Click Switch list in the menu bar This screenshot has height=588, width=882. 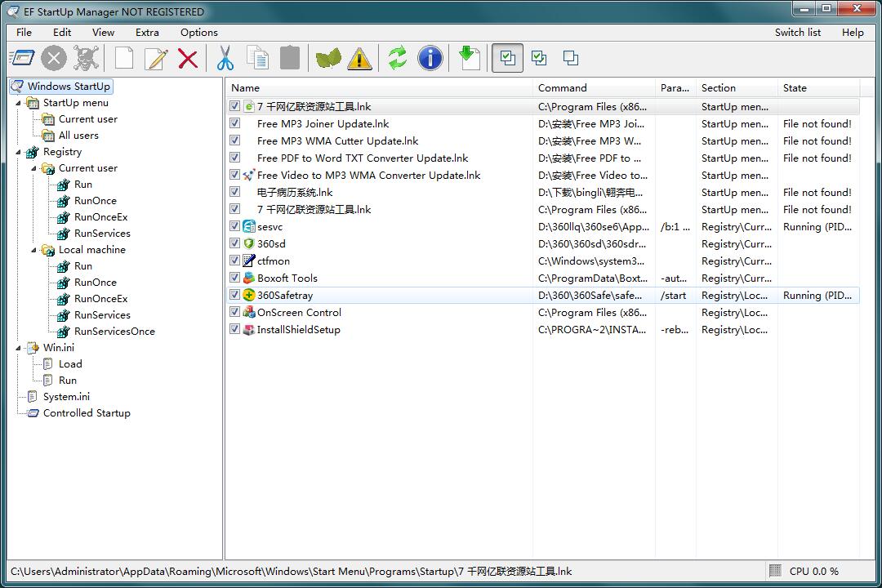[798, 32]
